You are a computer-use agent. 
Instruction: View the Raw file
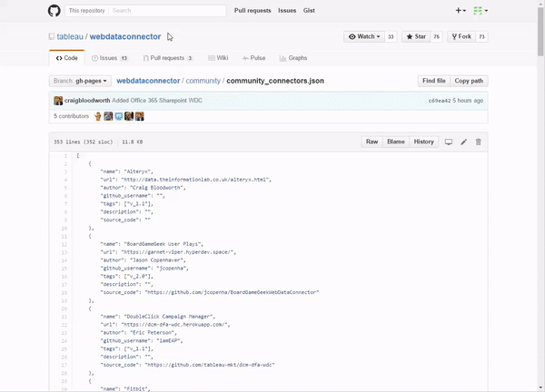[372, 142]
